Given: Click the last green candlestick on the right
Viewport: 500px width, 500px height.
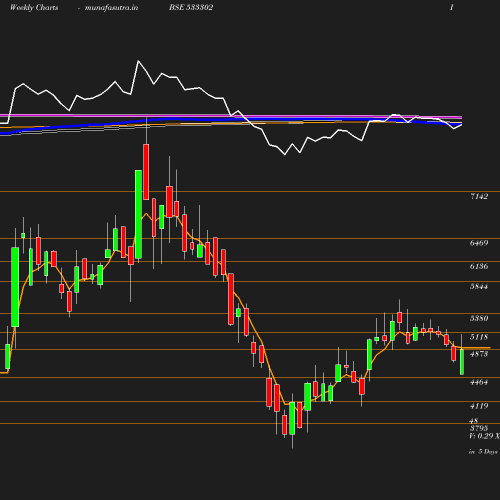Looking at the screenshot, I should click(462, 362).
